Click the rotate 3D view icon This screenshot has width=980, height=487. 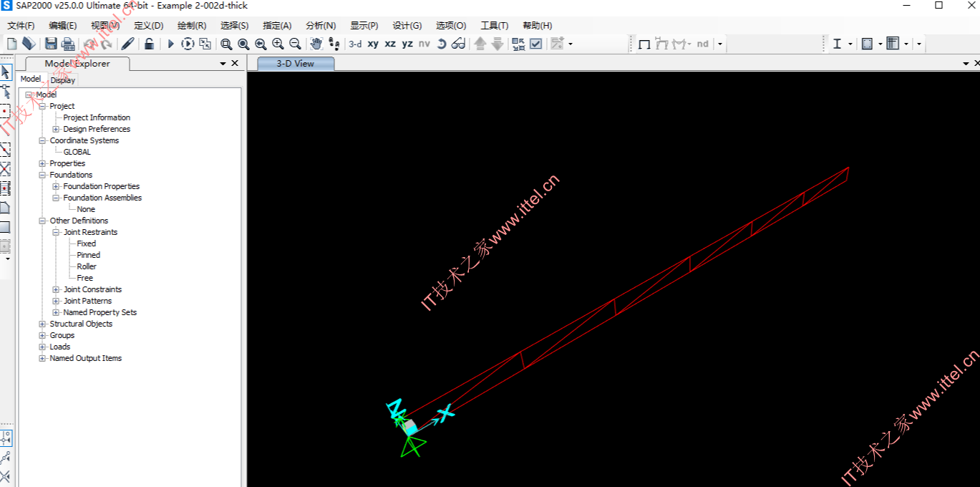442,44
